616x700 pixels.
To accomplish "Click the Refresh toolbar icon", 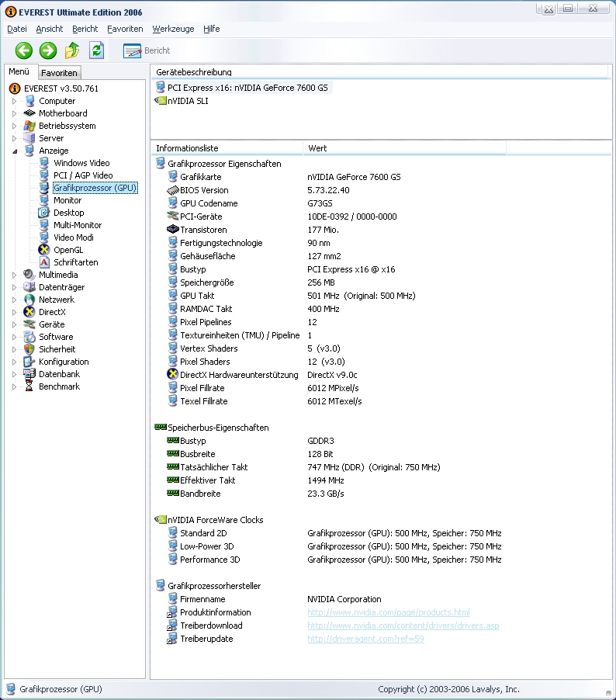I will click(x=96, y=50).
